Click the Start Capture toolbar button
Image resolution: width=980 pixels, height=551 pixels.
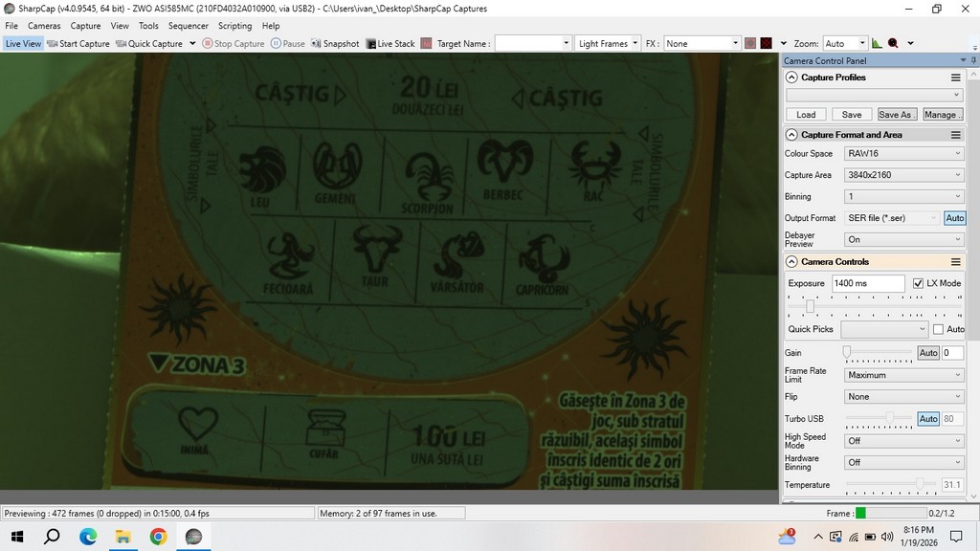click(x=78, y=44)
